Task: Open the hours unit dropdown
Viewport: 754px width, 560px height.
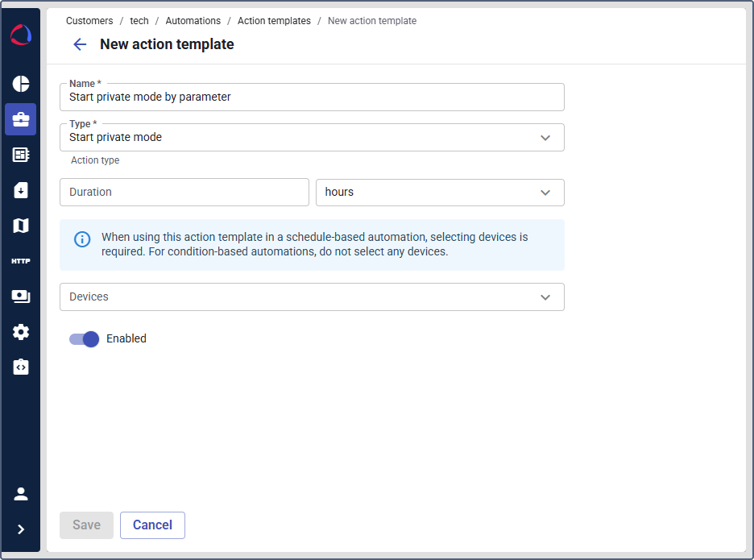Action: click(545, 193)
